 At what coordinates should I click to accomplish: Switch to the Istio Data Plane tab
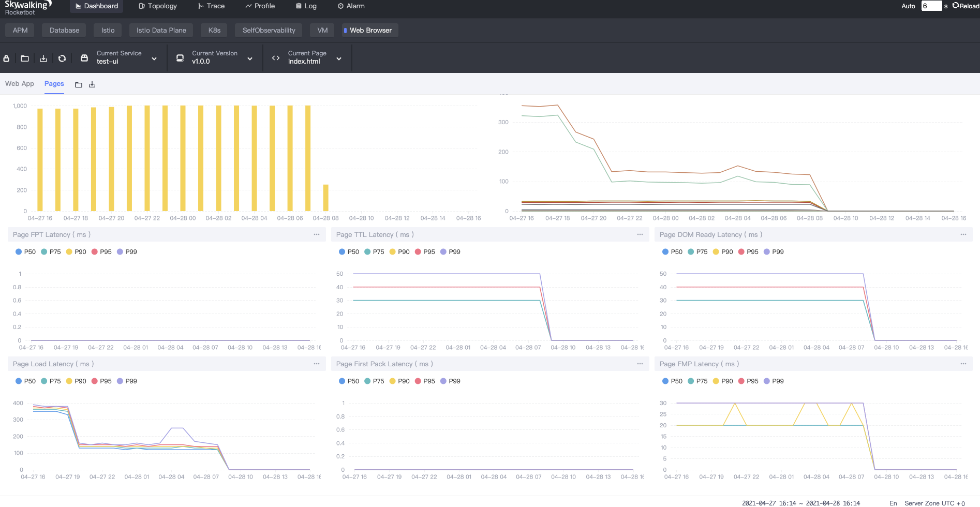[x=161, y=31]
